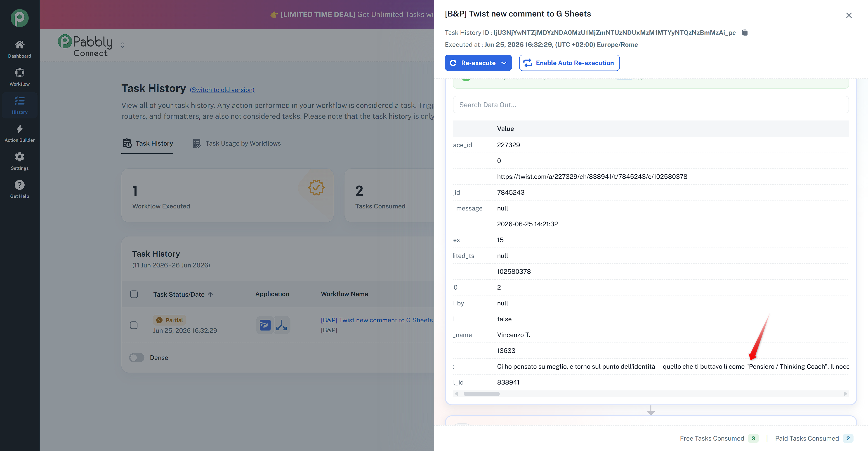Viewport: 868px width, 451px height.
Task: Open Action Builder from sidebar
Action: pos(19,133)
